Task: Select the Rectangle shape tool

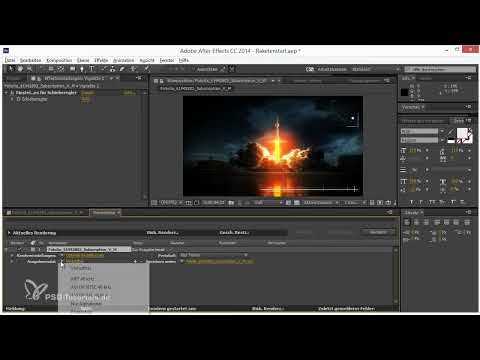Action: click(x=72, y=69)
